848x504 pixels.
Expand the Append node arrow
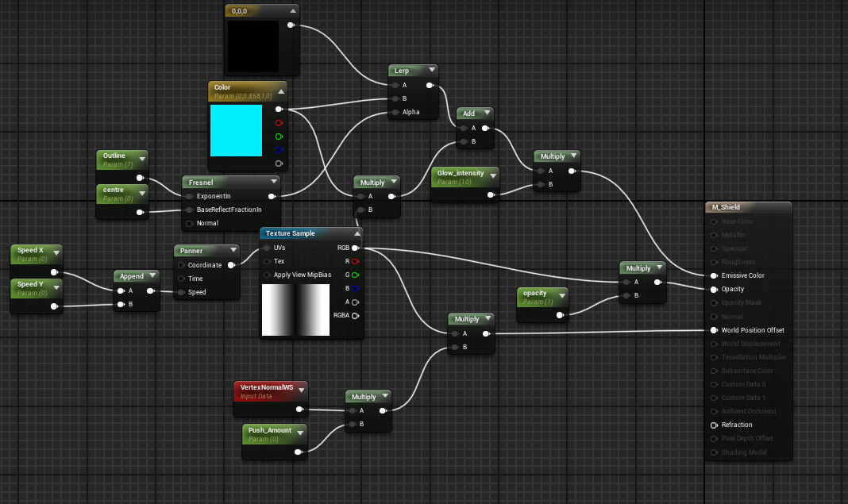pyautogui.click(x=152, y=275)
